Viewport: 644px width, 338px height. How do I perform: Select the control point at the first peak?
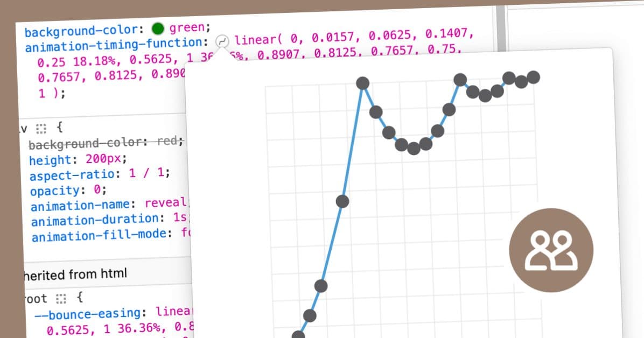pyautogui.click(x=363, y=83)
